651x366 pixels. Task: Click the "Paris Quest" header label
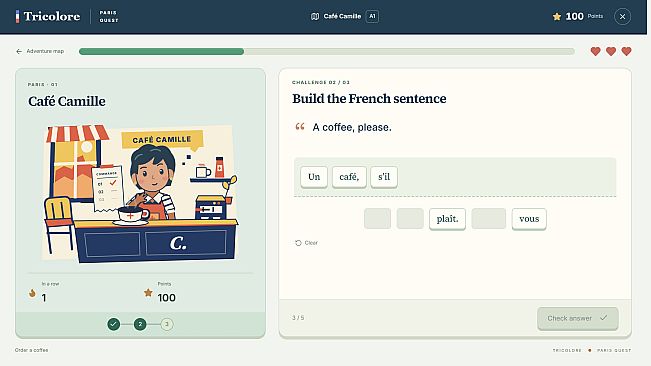click(x=109, y=16)
